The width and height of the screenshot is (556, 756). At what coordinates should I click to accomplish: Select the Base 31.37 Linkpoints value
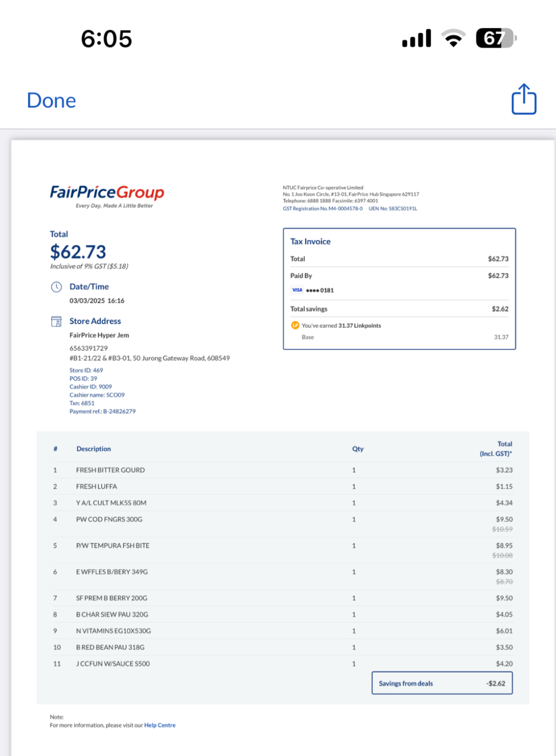(501, 337)
